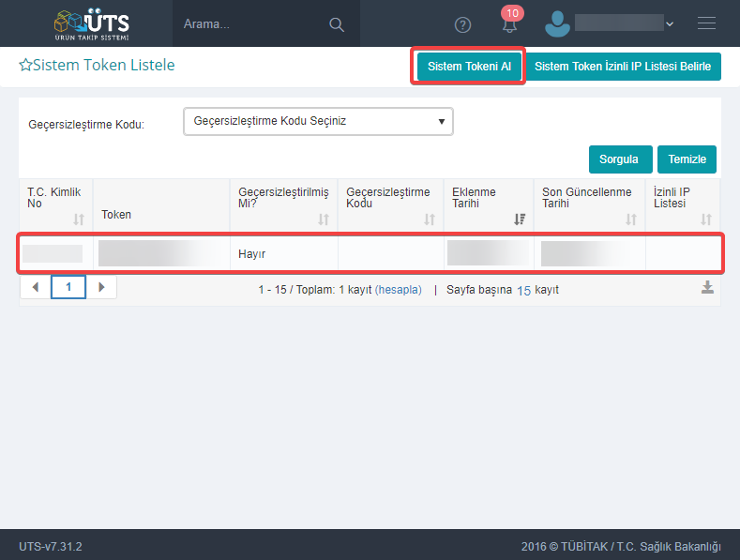Open Geçersizleştirme Kodu Seçiniz dropdown
Image resolution: width=740 pixels, height=560 pixels.
click(318, 121)
